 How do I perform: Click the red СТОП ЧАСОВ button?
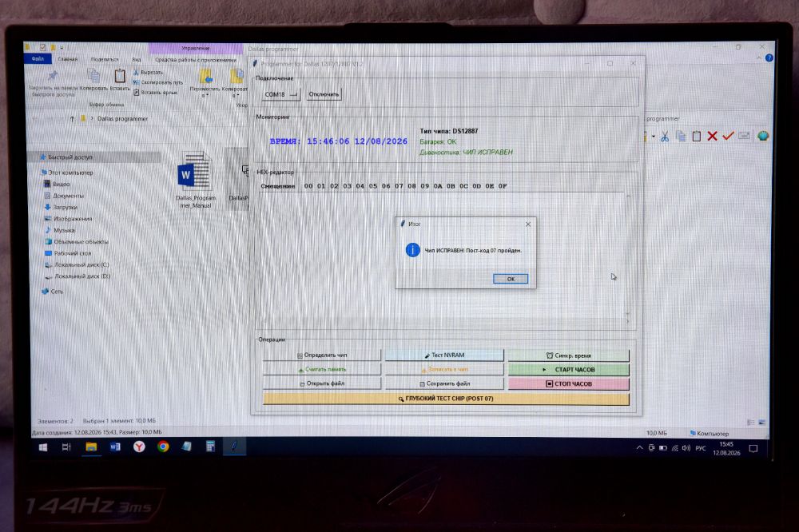coord(569,383)
